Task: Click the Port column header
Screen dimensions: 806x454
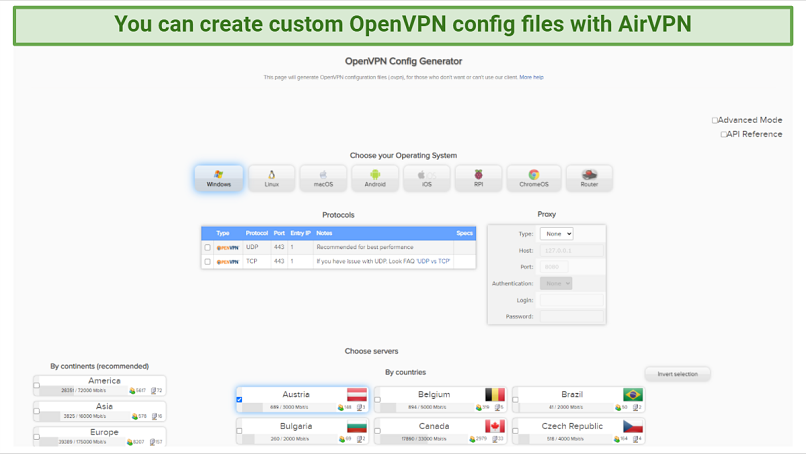Action: pos(279,233)
